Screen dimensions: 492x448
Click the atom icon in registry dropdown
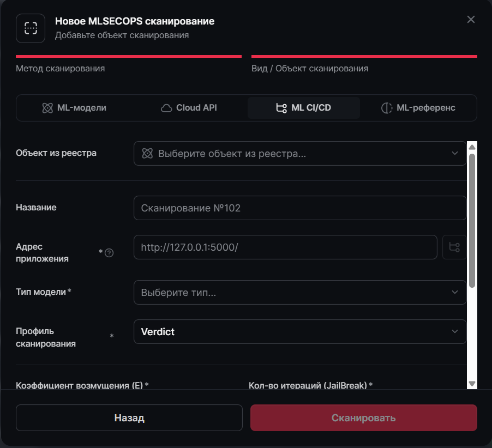(147, 153)
